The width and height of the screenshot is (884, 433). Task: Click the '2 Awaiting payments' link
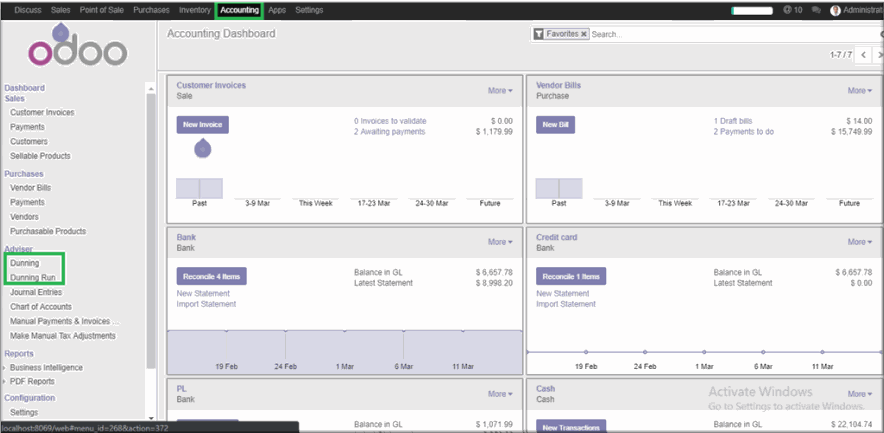[389, 132]
